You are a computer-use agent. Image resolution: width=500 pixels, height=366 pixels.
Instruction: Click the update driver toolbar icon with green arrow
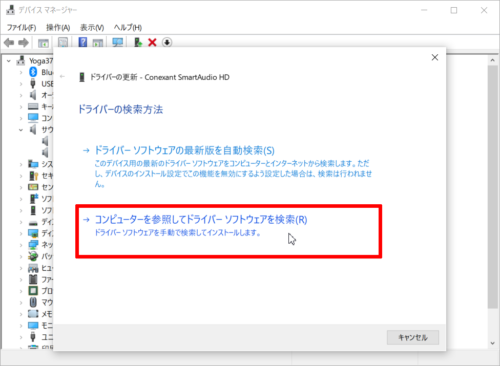138,43
